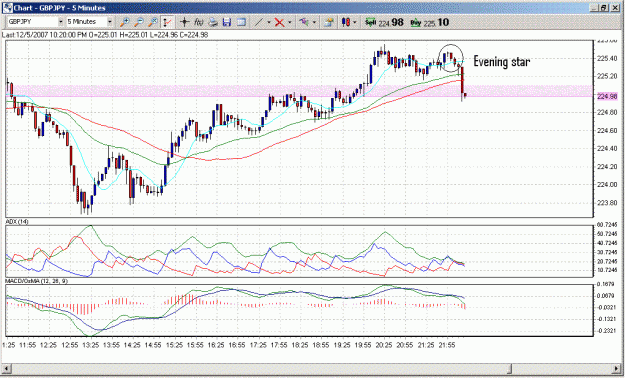The width and height of the screenshot is (625, 378).
Task: Restore the chart window size button
Action: [605, 8]
